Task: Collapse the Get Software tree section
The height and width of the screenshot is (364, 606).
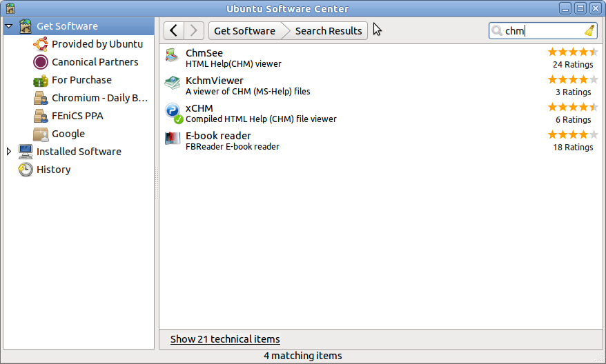Action: pos(8,26)
